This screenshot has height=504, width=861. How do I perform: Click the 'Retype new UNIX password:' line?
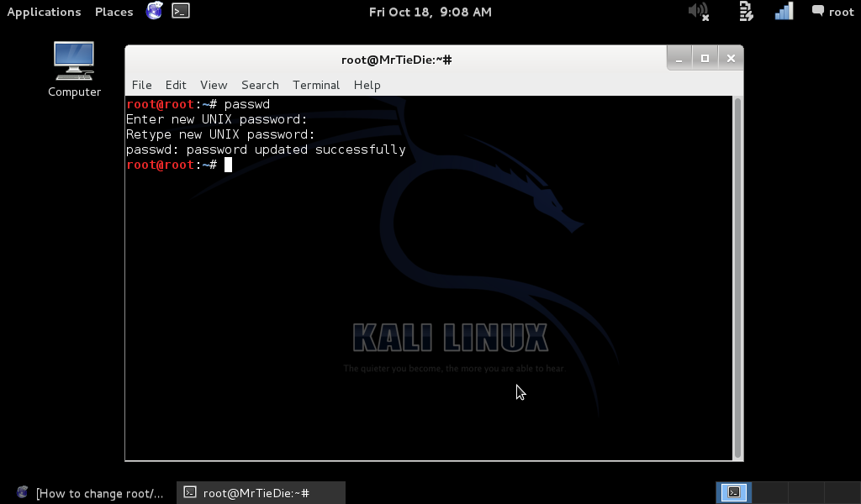(x=220, y=134)
